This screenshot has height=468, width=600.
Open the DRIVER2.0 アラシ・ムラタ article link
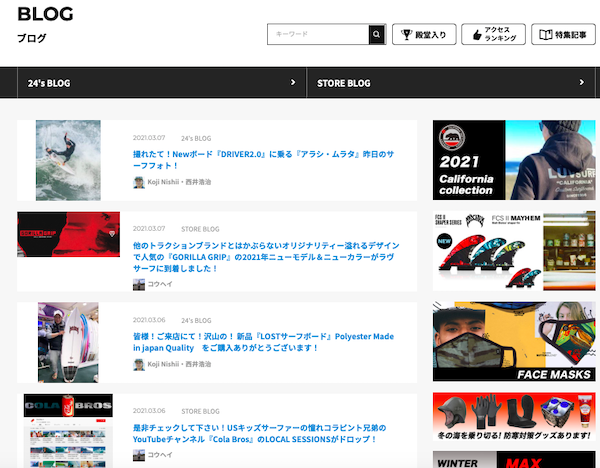point(263,160)
